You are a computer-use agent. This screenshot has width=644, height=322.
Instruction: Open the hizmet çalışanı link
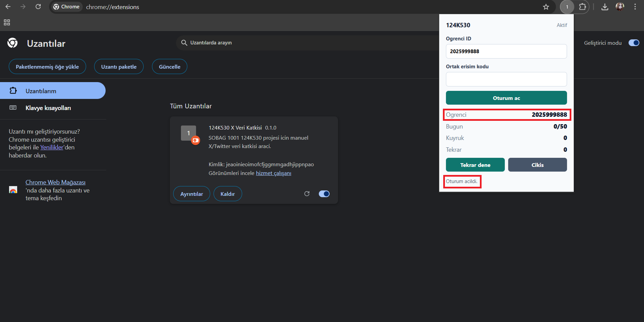point(273,173)
